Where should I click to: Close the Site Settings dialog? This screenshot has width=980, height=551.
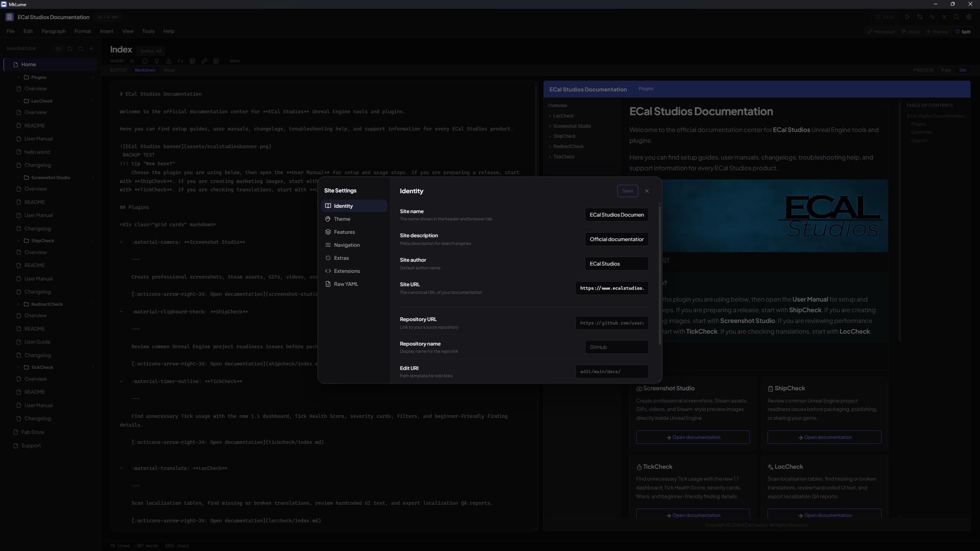pos(647,191)
